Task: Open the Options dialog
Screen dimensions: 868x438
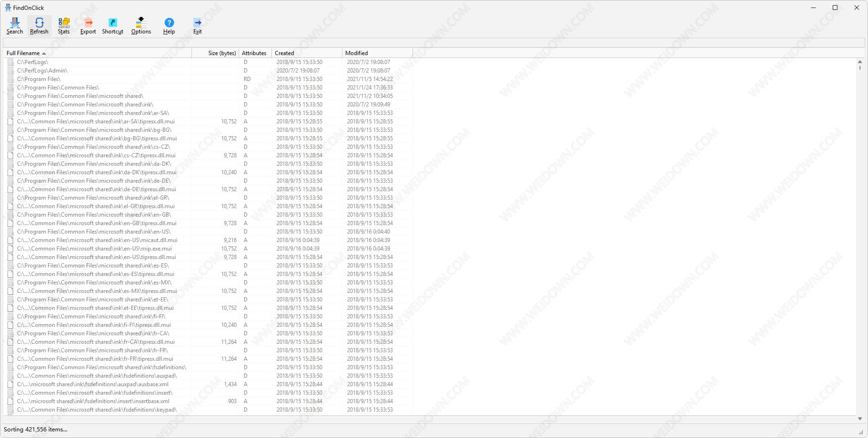Action: (x=141, y=26)
